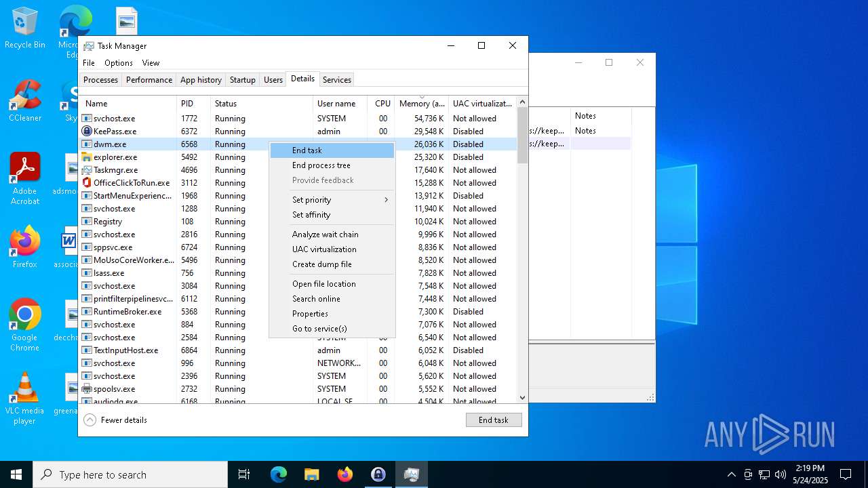Select the lsass.exe process row
The image size is (868, 488).
[298, 272]
